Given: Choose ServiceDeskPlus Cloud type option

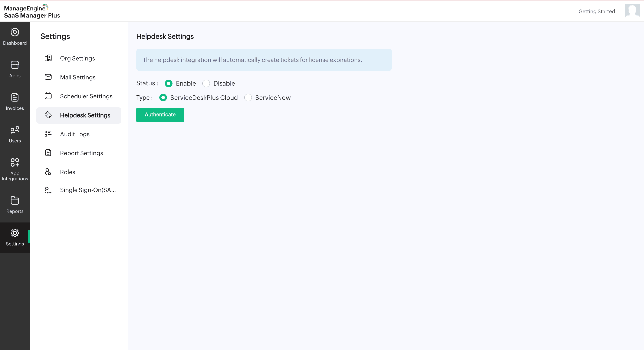Looking at the screenshot, I should pos(163,98).
